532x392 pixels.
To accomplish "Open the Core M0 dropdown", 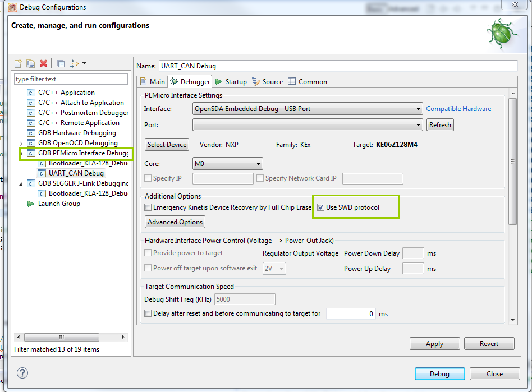I will pos(228,164).
